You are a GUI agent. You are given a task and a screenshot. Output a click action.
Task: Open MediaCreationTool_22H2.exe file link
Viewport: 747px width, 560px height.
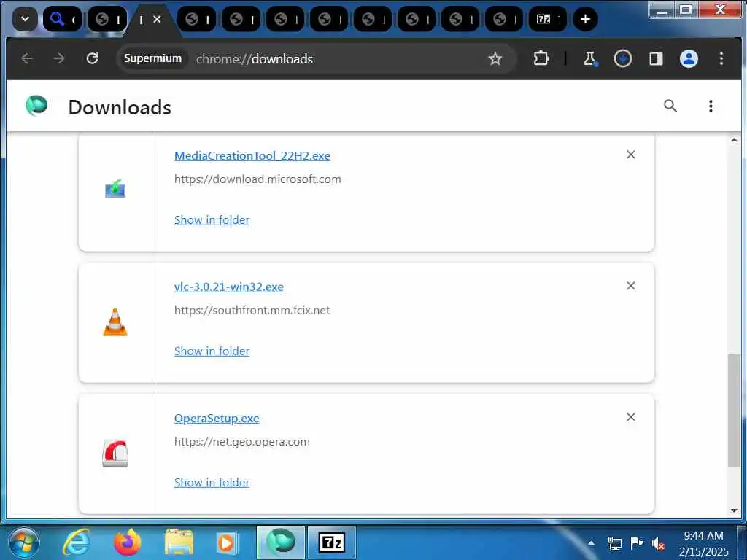(x=252, y=156)
